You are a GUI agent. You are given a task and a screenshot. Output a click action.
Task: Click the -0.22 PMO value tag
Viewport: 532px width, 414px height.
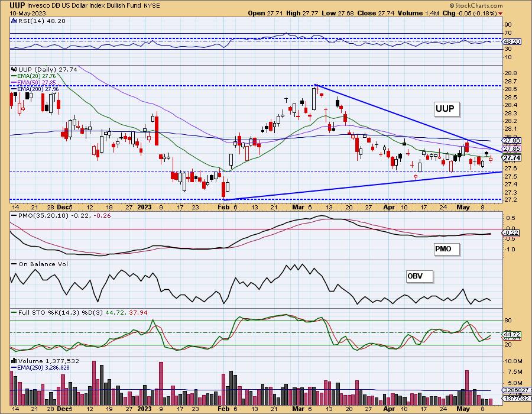(511, 233)
